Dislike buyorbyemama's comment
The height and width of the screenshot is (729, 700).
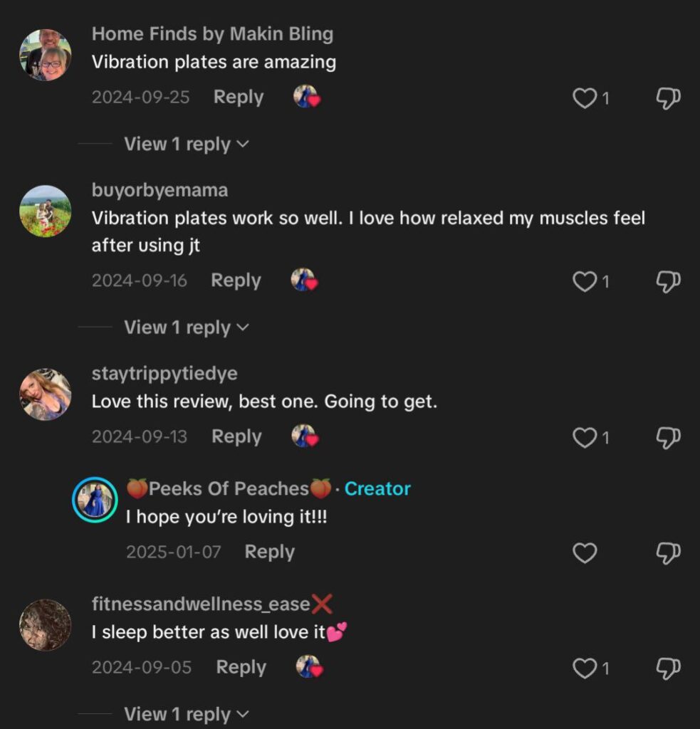(668, 282)
